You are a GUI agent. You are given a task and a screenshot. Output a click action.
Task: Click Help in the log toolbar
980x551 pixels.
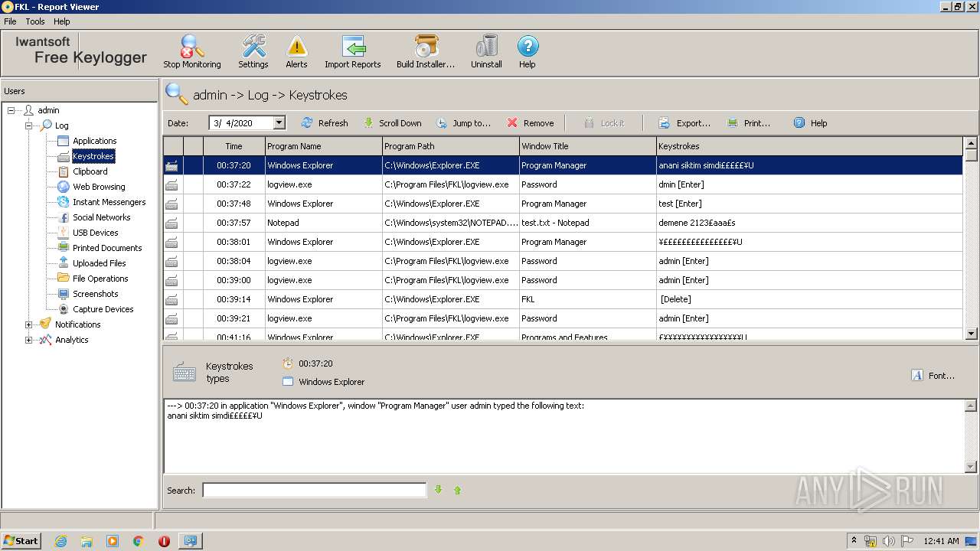coord(810,122)
